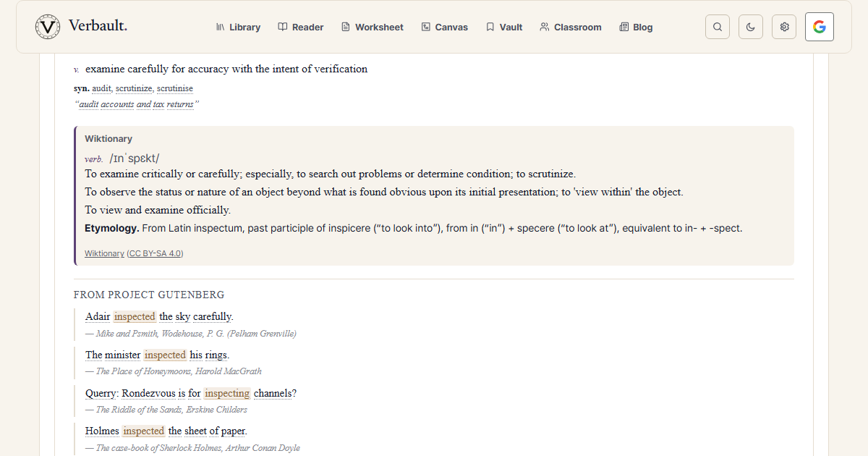Click synonym 'scrutinize'
Screen dimensions: 868x456
[134, 88]
